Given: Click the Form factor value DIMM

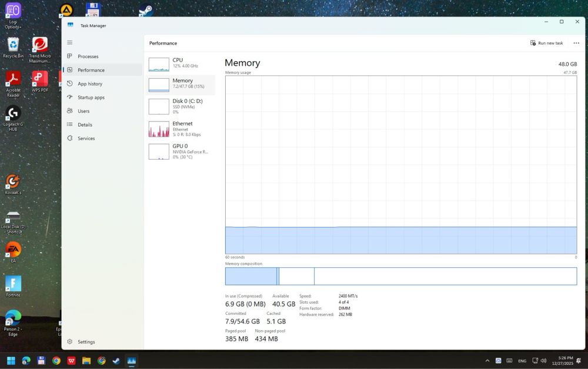Looking at the screenshot, I should click(344, 308).
